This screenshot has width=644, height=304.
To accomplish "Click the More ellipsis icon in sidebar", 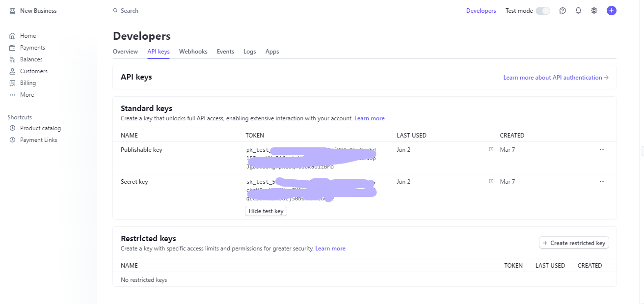I will [x=12, y=95].
